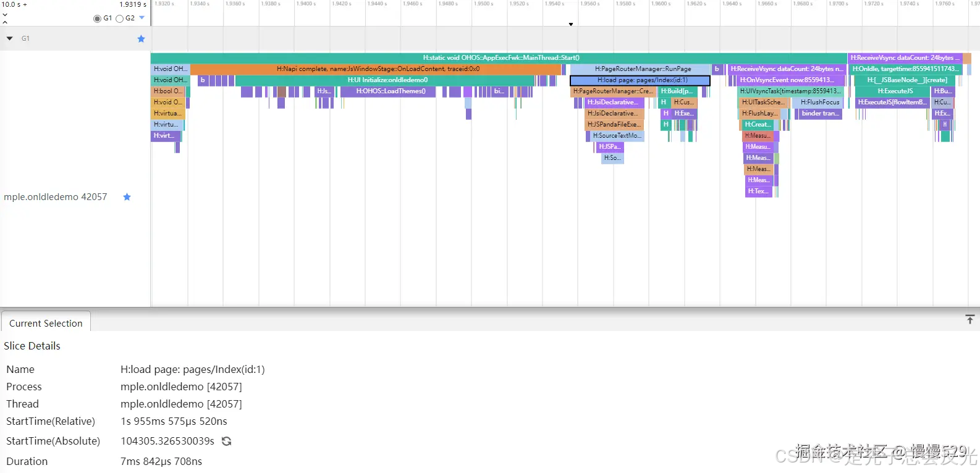Select the H:UI Initialize:onIdledemo slice

pyautogui.click(x=385, y=80)
